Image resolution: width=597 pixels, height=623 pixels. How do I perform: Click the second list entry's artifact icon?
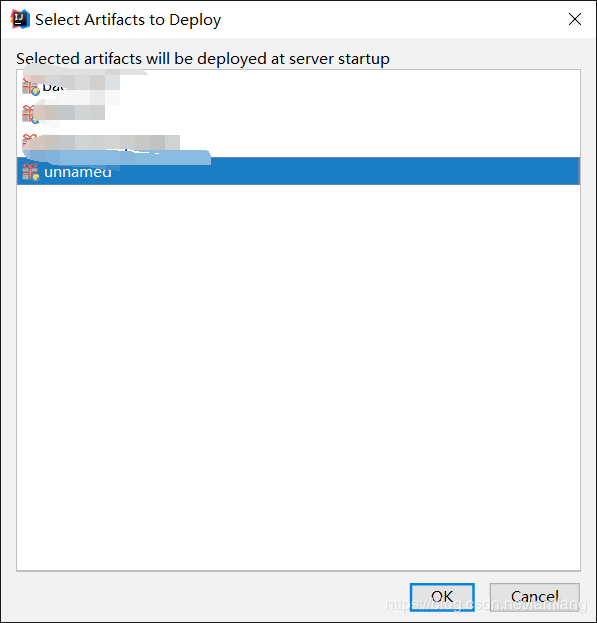[x=29, y=114]
